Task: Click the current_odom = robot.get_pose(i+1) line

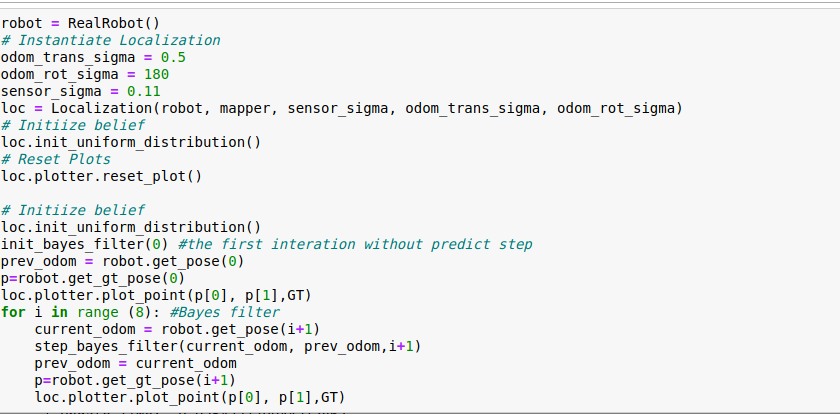Action: click(177, 329)
